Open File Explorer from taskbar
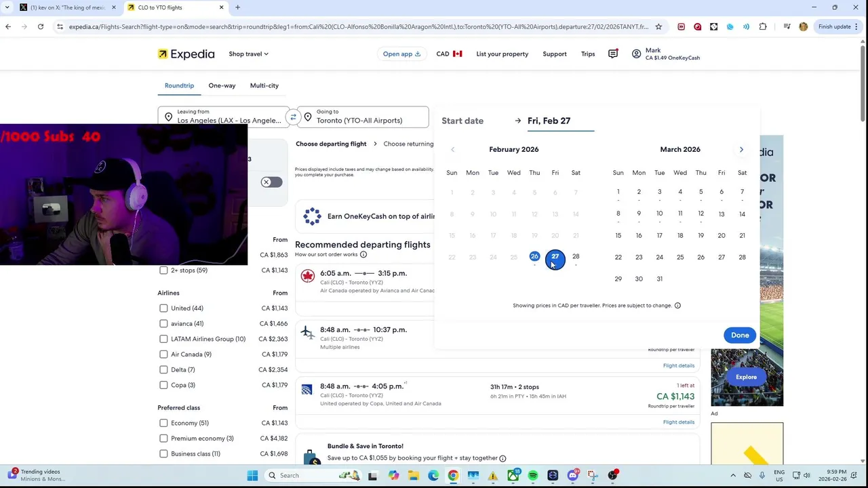 point(413,476)
